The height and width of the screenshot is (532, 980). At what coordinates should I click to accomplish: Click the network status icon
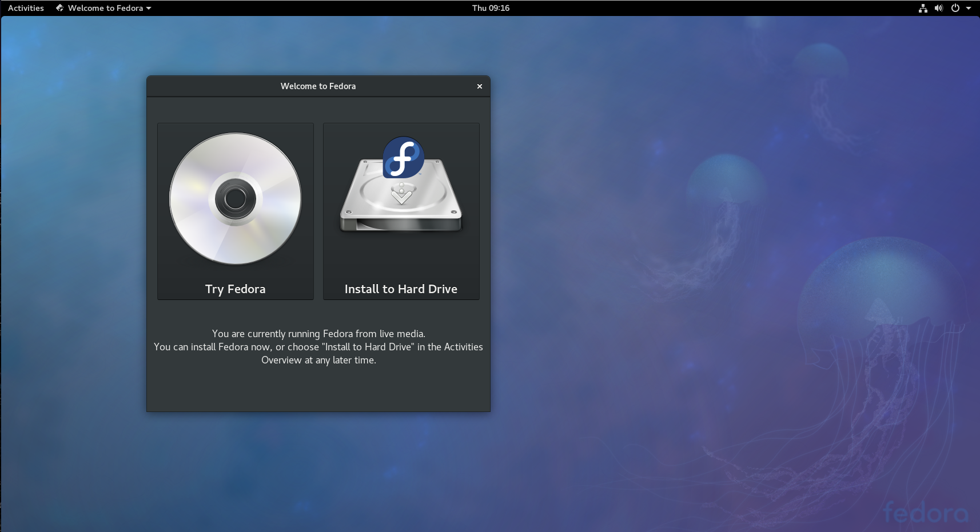pos(923,8)
